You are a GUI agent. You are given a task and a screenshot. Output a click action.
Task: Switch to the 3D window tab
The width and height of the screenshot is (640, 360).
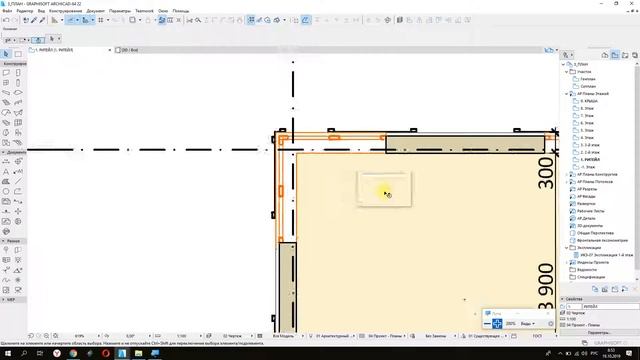click(x=127, y=50)
